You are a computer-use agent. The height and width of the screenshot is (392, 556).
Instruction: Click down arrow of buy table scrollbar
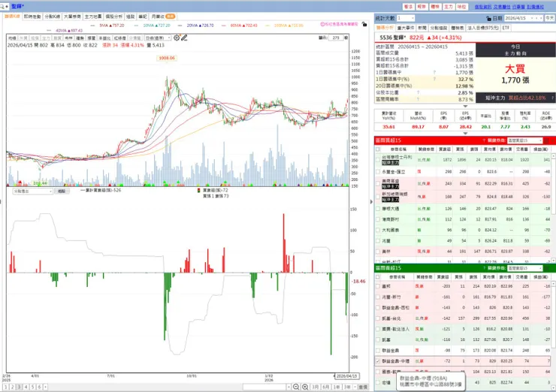click(x=553, y=261)
